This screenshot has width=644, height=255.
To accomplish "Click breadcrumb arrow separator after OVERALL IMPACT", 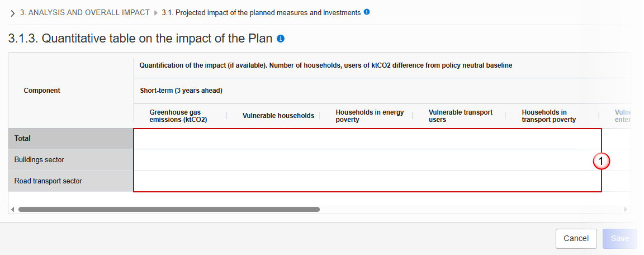I will [x=155, y=13].
